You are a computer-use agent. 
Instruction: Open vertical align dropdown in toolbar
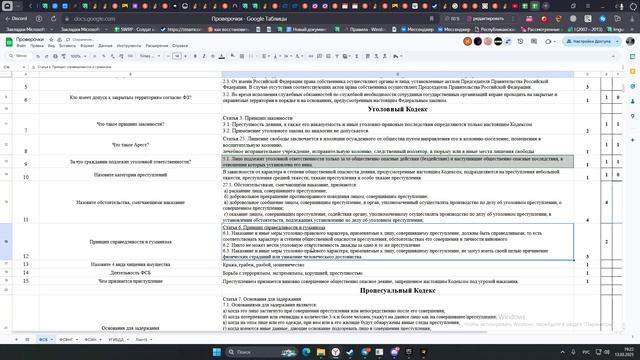pyautogui.click(x=276, y=56)
